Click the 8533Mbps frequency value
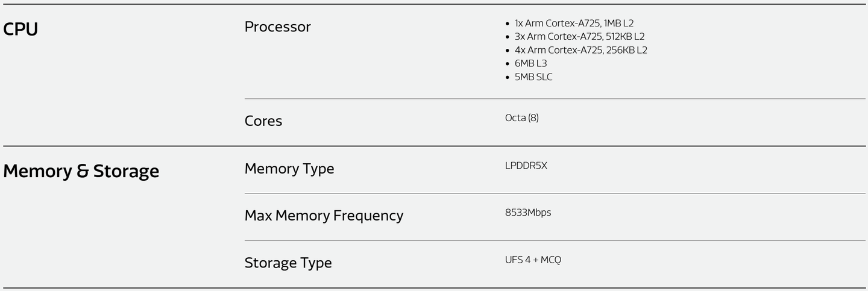The width and height of the screenshot is (868, 291). pyautogui.click(x=528, y=213)
